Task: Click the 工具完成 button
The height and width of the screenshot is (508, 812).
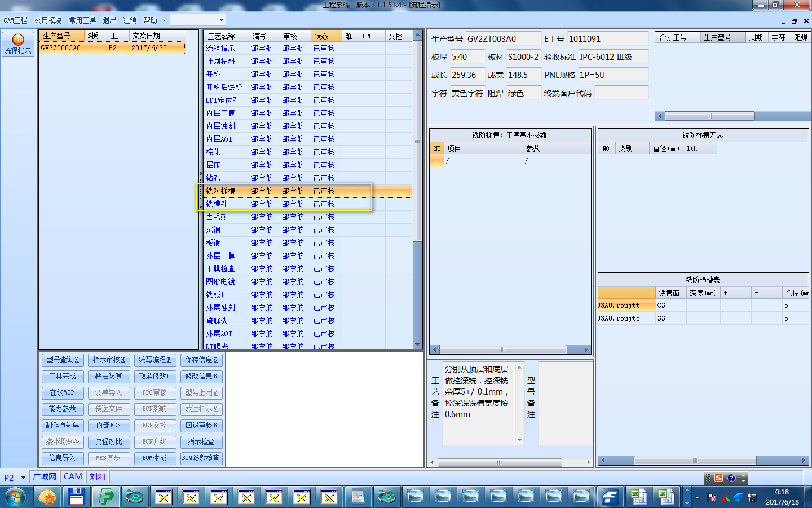Action: pyautogui.click(x=63, y=376)
